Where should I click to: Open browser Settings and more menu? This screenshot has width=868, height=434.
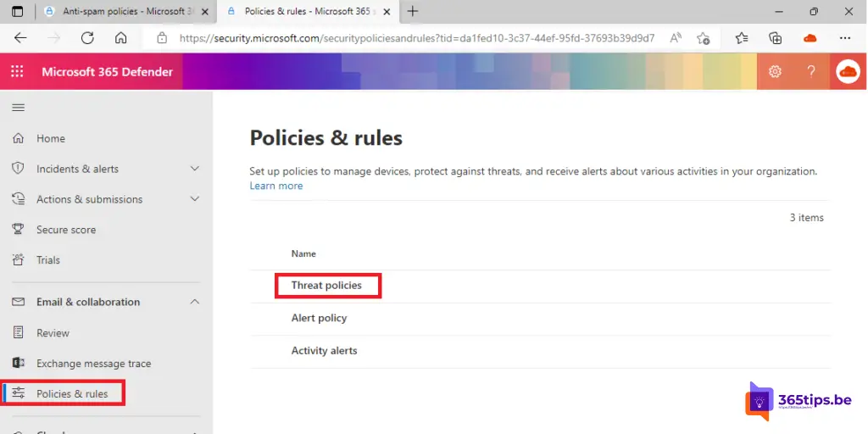pyautogui.click(x=845, y=37)
